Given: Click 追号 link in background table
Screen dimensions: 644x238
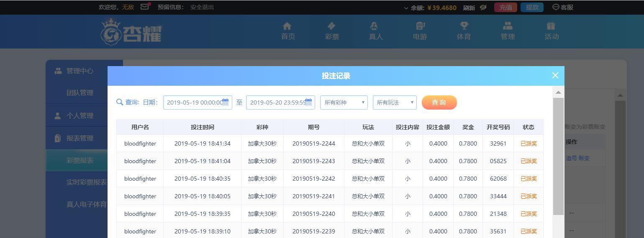Looking at the screenshot, I should [x=571, y=158].
